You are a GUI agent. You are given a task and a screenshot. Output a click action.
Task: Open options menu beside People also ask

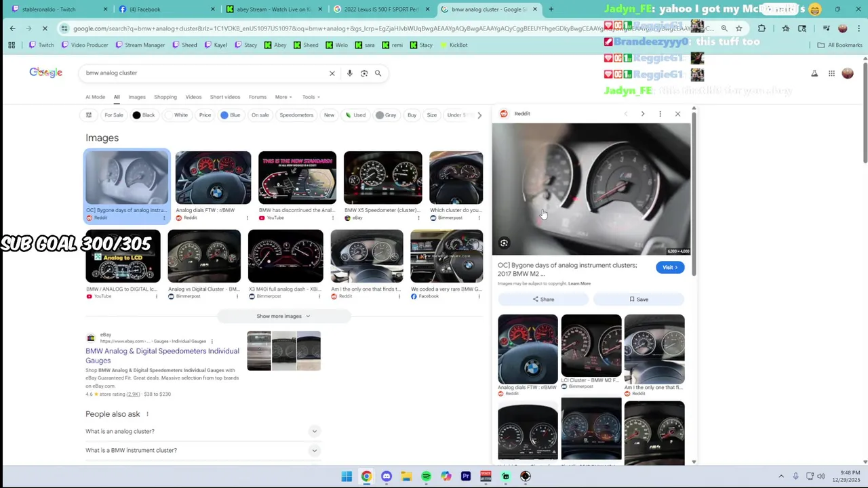point(147,414)
